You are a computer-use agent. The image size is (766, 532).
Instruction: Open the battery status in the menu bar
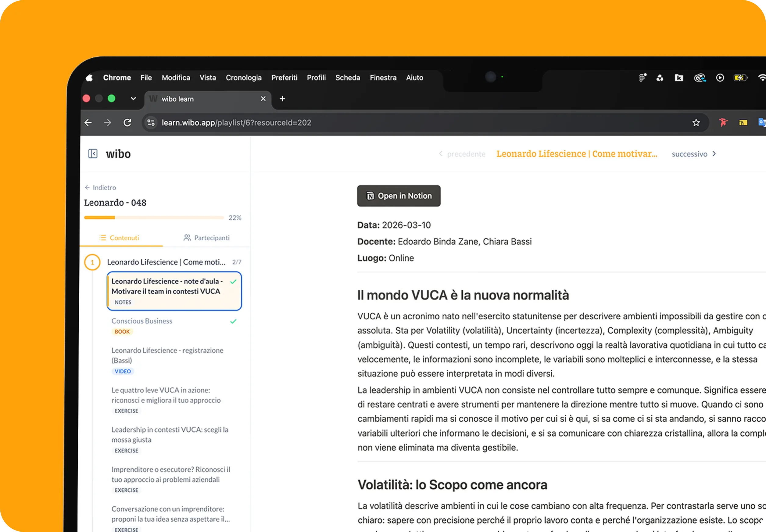(x=741, y=78)
